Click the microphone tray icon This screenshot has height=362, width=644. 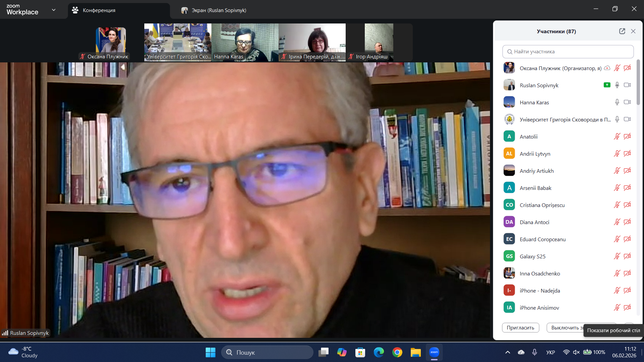pos(535,352)
